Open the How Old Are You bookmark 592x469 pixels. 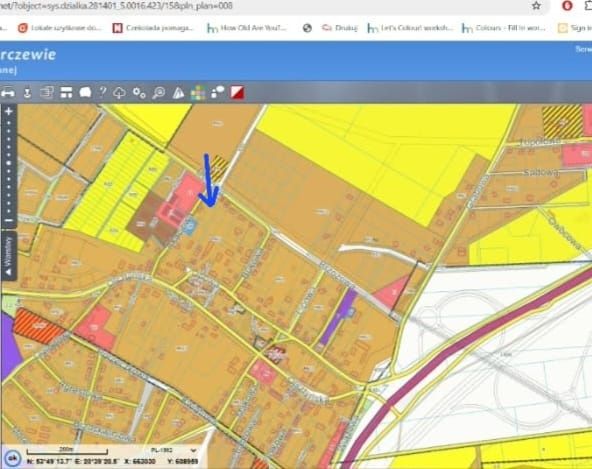pyautogui.click(x=247, y=28)
